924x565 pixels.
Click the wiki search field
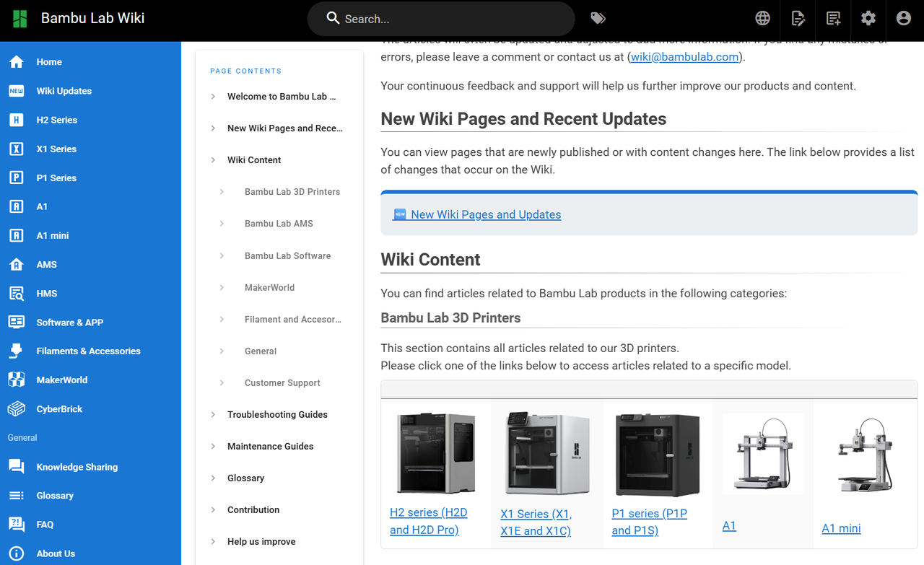pyautogui.click(x=441, y=19)
